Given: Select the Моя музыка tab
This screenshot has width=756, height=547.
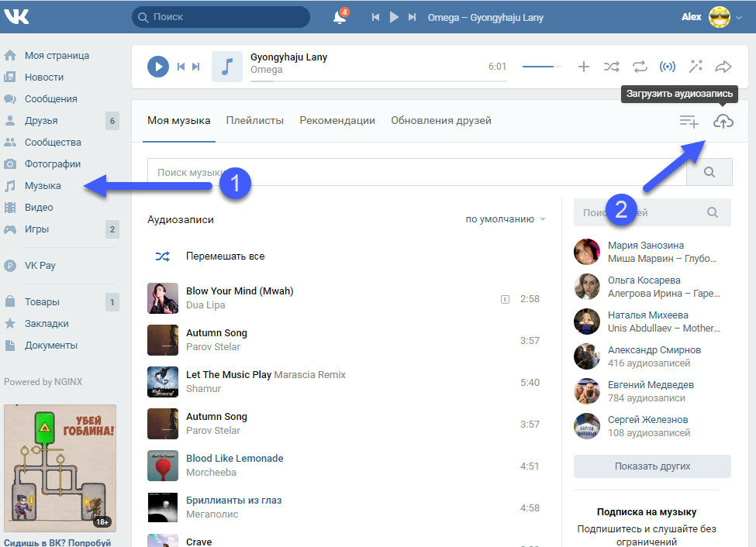Looking at the screenshot, I should click(x=179, y=121).
